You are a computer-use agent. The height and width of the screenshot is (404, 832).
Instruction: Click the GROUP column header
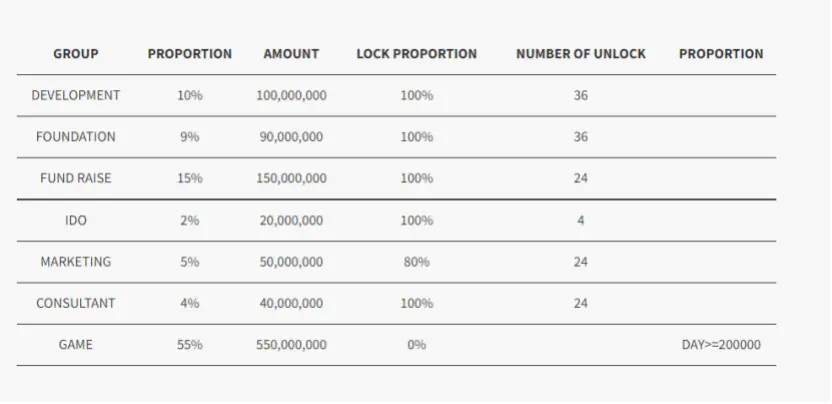pyautogui.click(x=76, y=54)
